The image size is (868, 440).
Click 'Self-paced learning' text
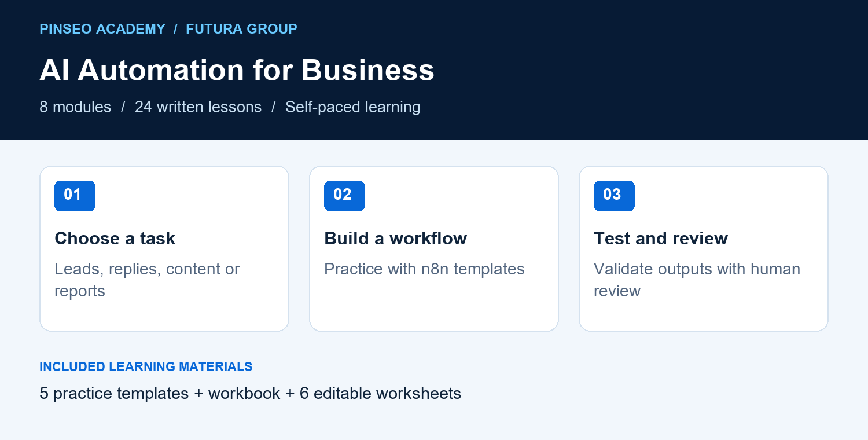352,107
